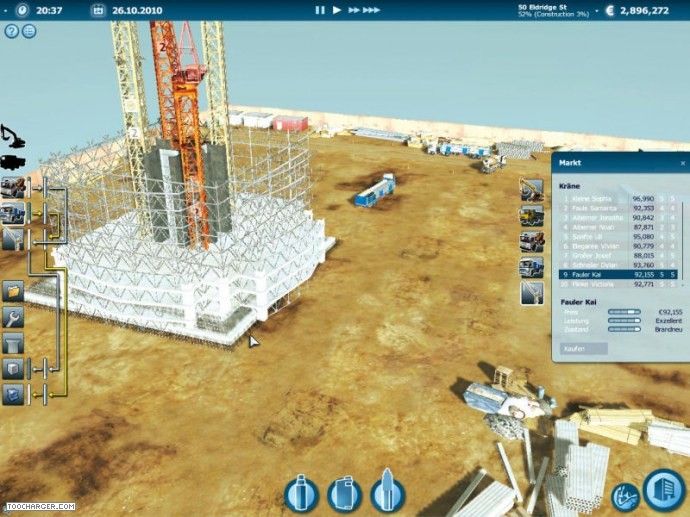Set game speed to fastest forward
The width and height of the screenshot is (690, 517).
pos(371,10)
